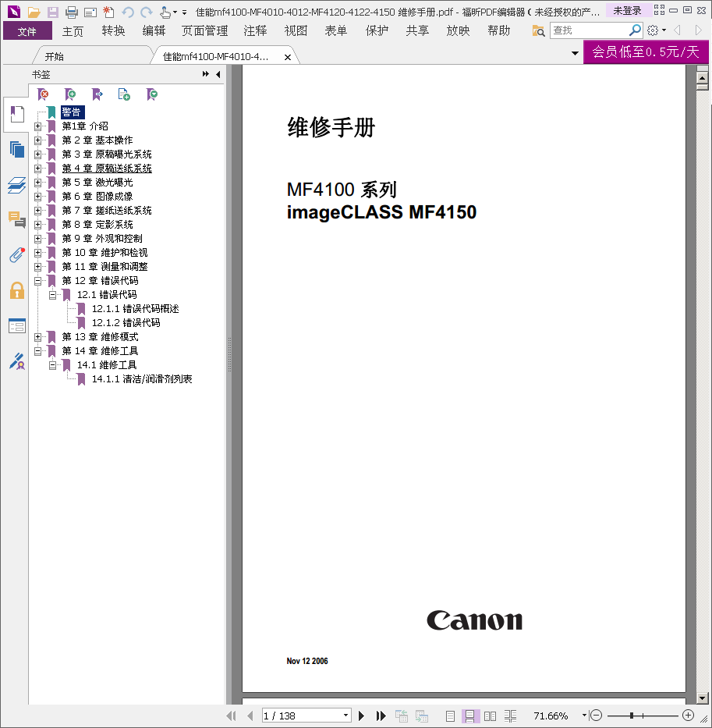Open file via folder icon in quick toolbar

click(x=34, y=12)
